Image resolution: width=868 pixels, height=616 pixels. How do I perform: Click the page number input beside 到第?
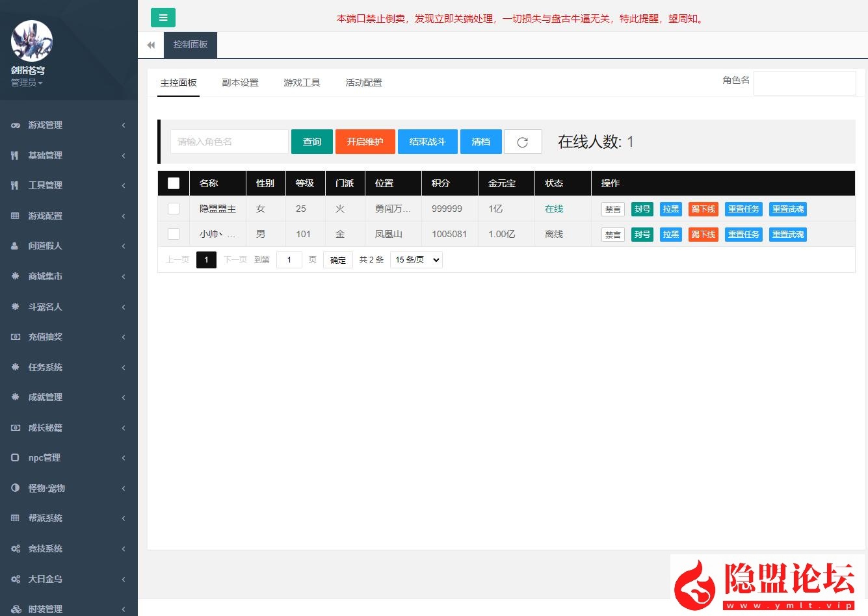[289, 259]
